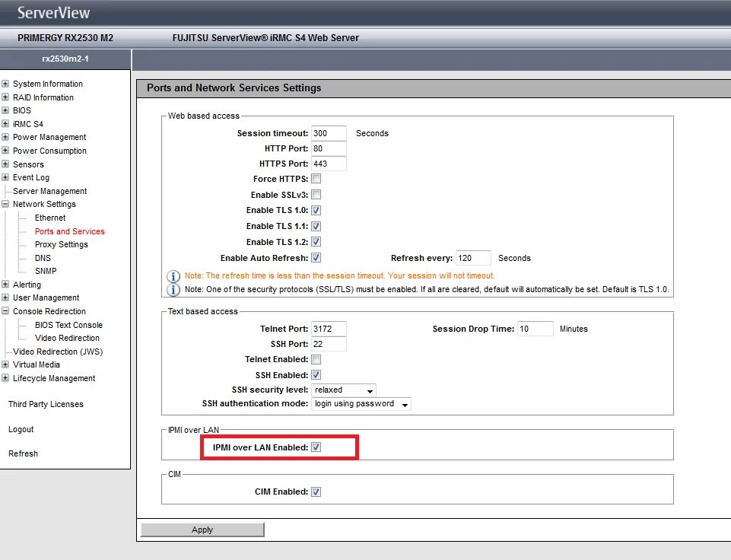This screenshot has width=731, height=560.
Task: Click the PRIMERGY RX2530 M2 model label
Action: (x=65, y=38)
